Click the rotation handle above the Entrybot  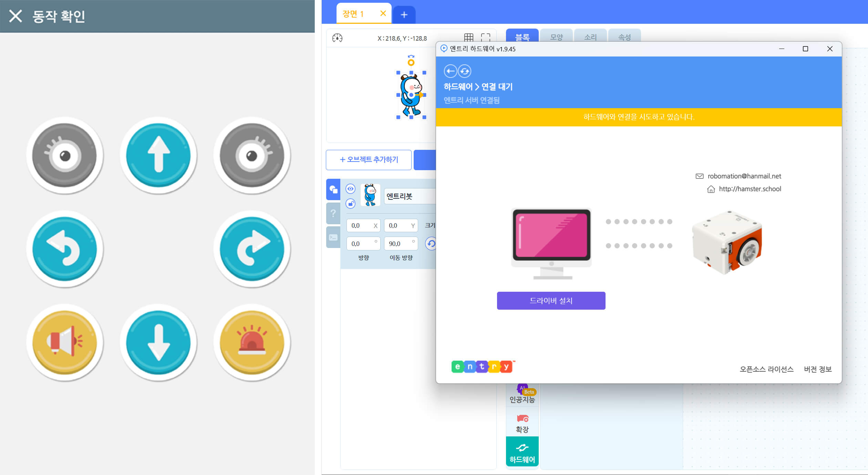click(411, 62)
